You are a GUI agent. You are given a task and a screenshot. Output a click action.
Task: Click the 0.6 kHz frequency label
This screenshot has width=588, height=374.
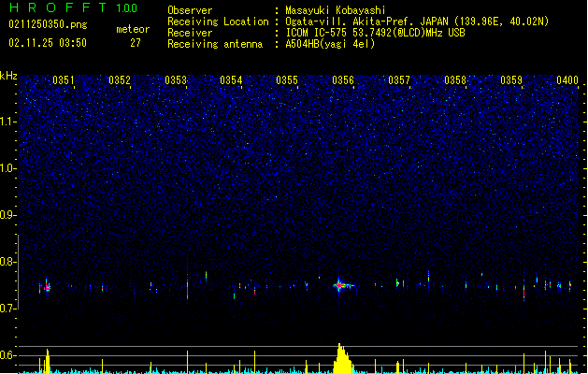[x=8, y=355]
